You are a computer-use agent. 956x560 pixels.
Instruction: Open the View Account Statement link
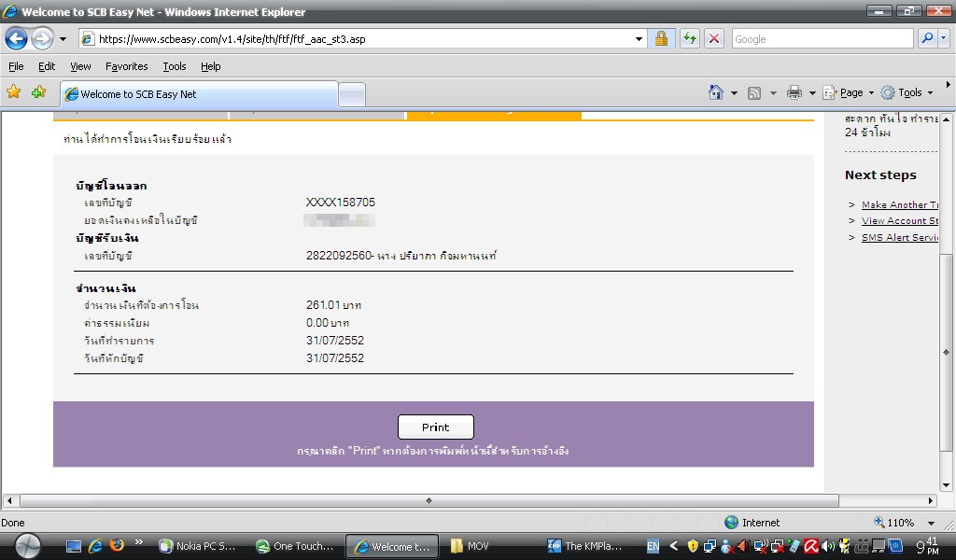coord(899,220)
